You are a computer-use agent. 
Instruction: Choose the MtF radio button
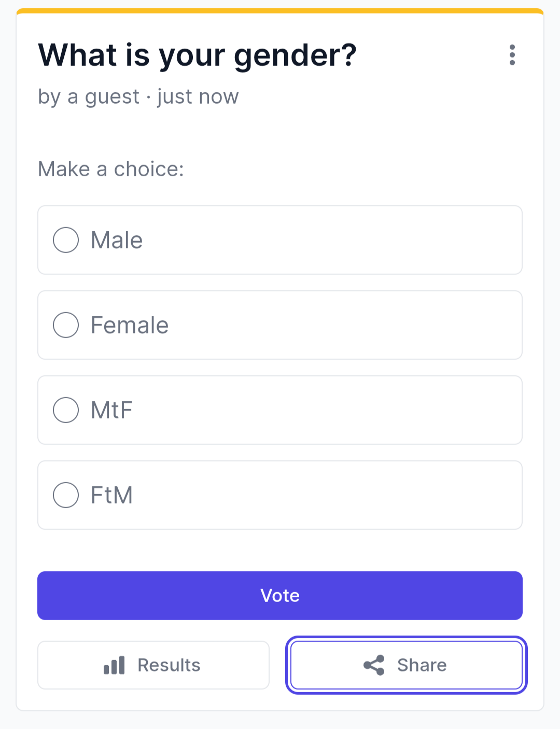(66, 410)
